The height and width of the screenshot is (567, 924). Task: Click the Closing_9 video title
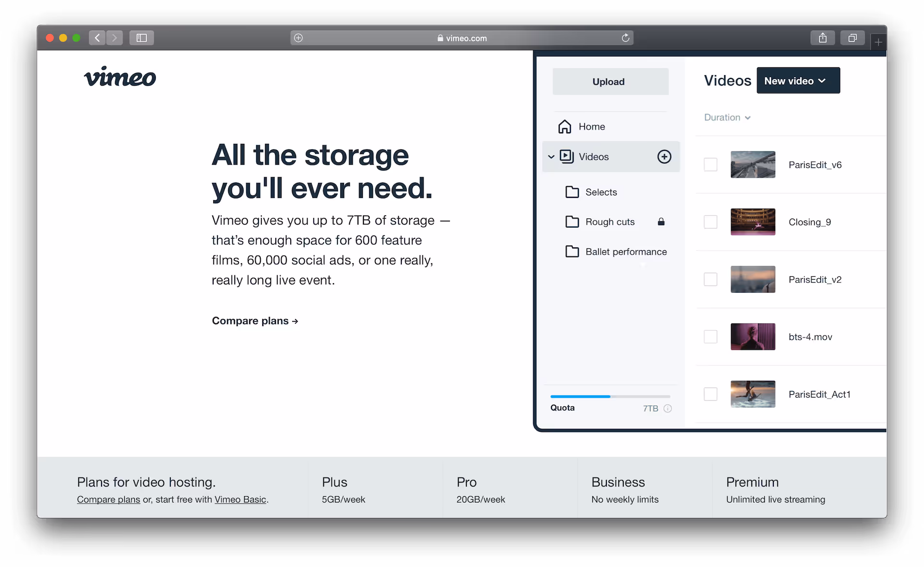(809, 222)
